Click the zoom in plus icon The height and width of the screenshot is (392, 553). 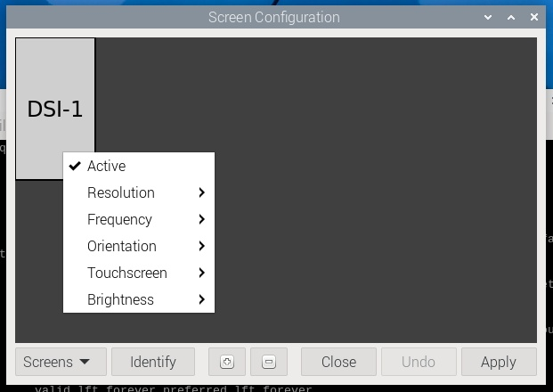[x=227, y=362]
